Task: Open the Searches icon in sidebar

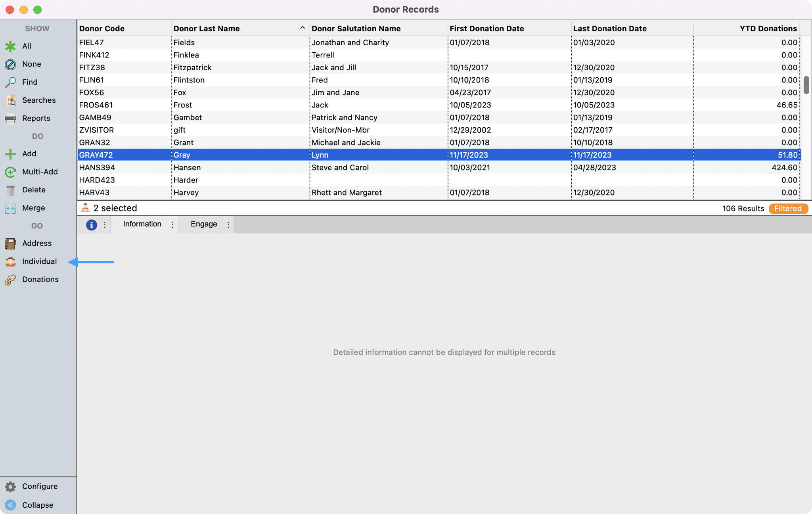Action: point(10,100)
